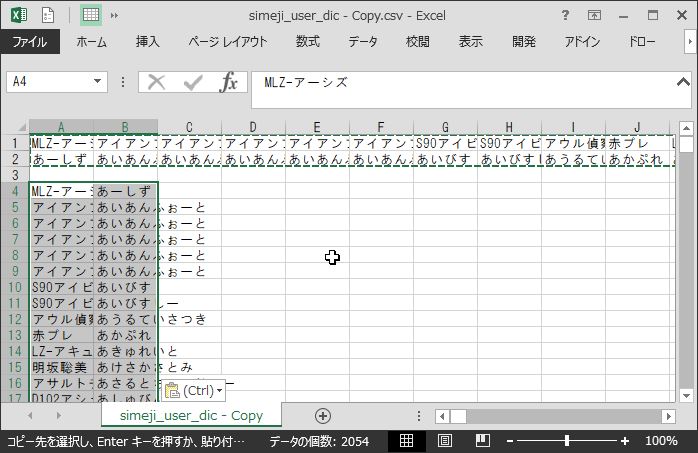Select row 3 header
Screen dimensions: 698x453
[x=15, y=175]
